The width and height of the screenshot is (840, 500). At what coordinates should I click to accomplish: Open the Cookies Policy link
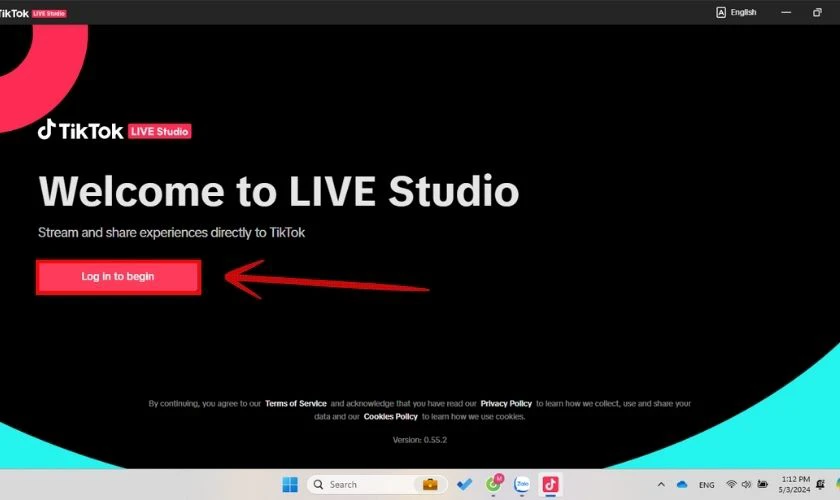[x=390, y=416]
